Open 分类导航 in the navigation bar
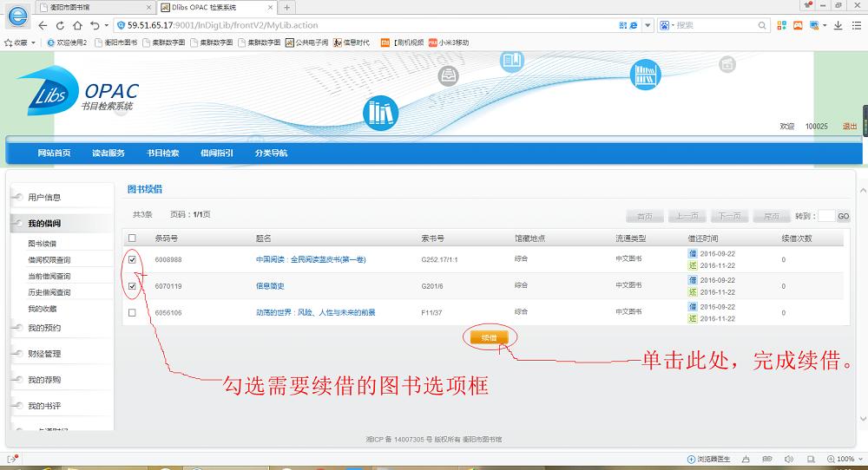The image size is (868, 470). tap(271, 153)
